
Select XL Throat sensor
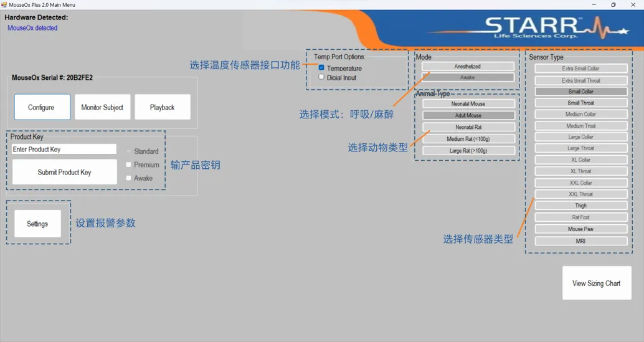coord(580,171)
